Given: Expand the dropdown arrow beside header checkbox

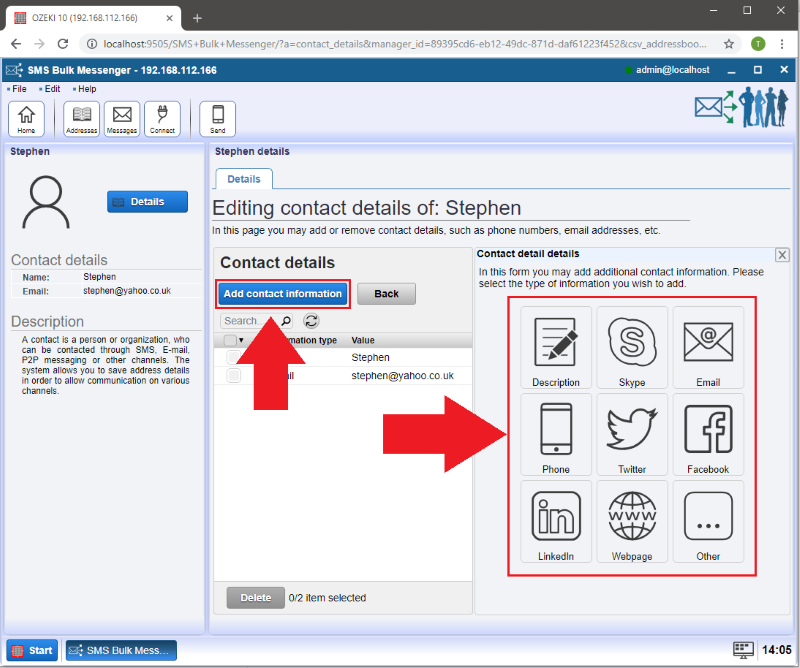Looking at the screenshot, I should [x=241, y=341].
